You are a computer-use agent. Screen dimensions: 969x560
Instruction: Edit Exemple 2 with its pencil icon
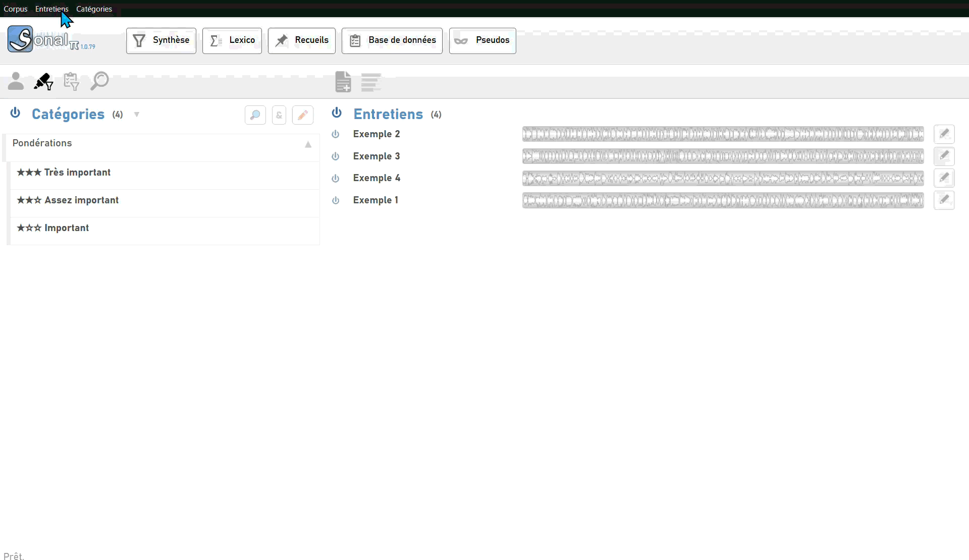point(944,134)
